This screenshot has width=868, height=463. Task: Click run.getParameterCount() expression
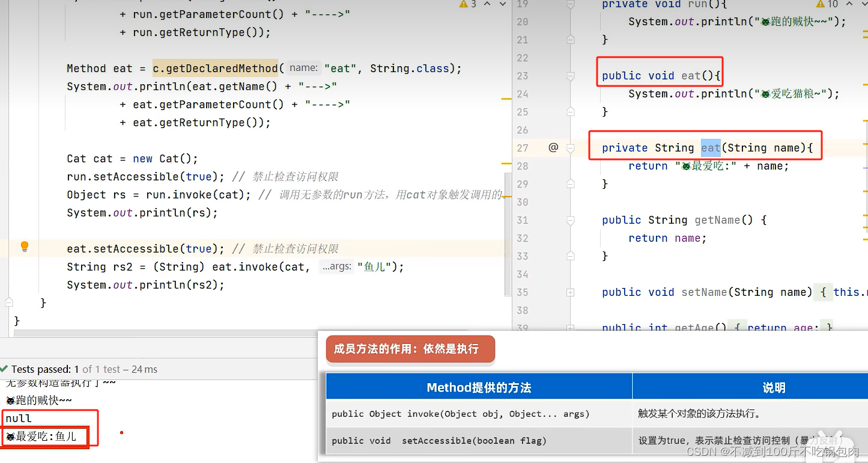pyautogui.click(x=209, y=14)
